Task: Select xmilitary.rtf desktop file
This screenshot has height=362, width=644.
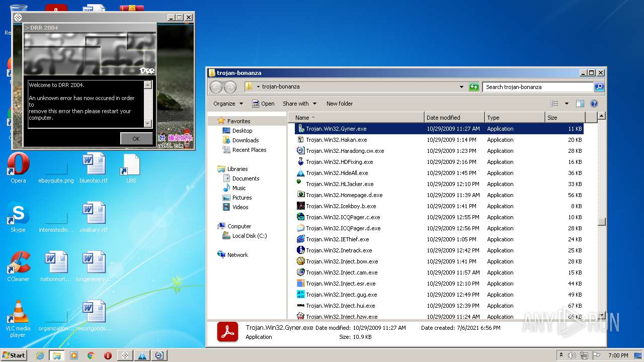Action: point(94,217)
